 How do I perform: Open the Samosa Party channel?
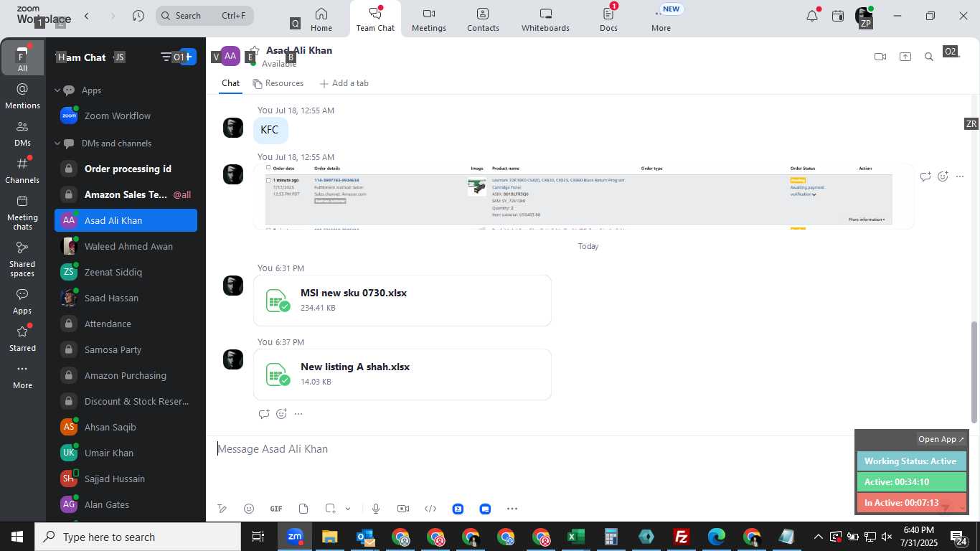126,349
